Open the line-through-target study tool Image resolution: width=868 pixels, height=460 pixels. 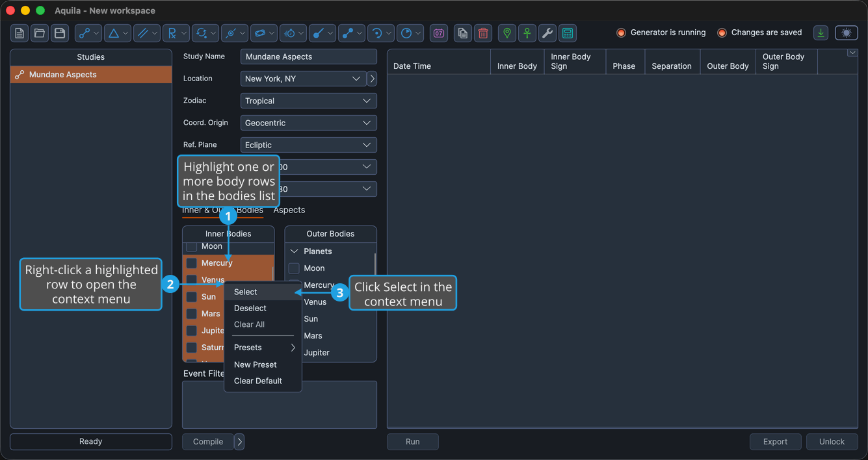(235, 33)
